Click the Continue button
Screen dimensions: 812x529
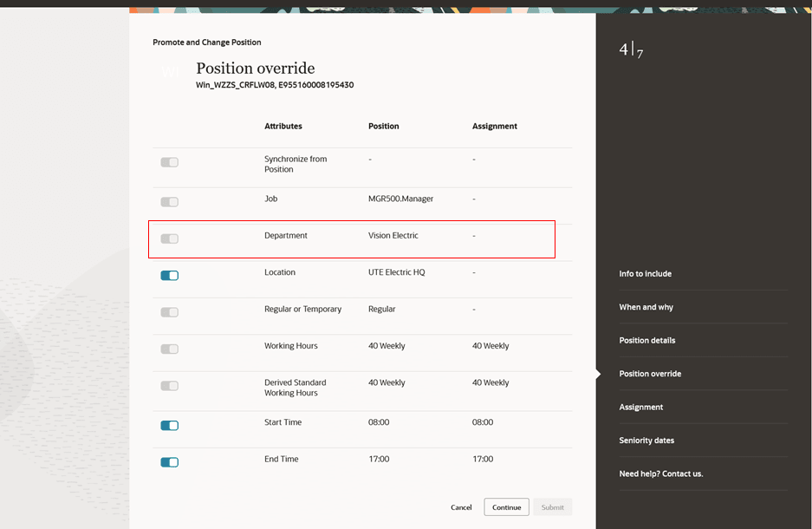(x=506, y=507)
